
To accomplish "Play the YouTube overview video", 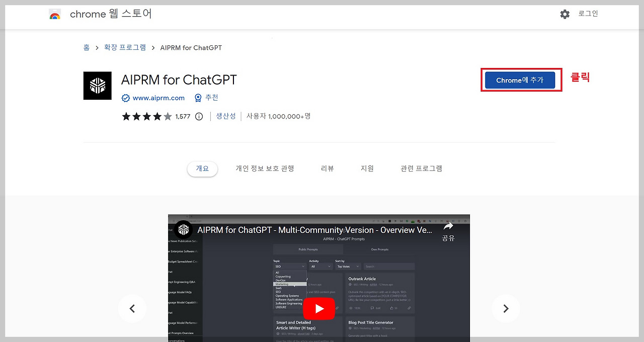I will coord(319,308).
